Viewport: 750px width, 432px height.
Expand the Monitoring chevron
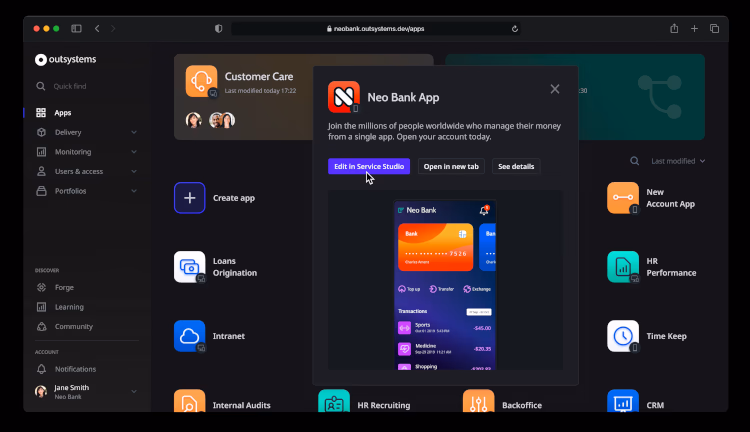134,152
